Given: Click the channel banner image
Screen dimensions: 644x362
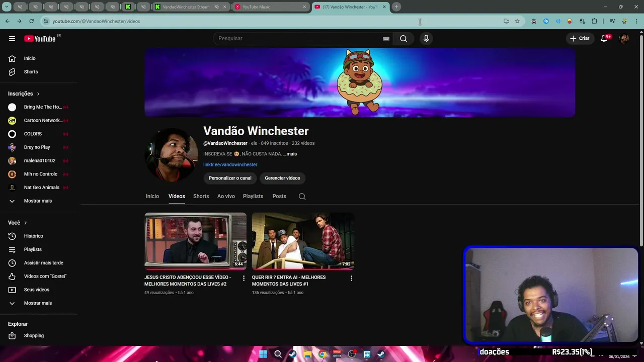Looking at the screenshot, I should point(360,82).
